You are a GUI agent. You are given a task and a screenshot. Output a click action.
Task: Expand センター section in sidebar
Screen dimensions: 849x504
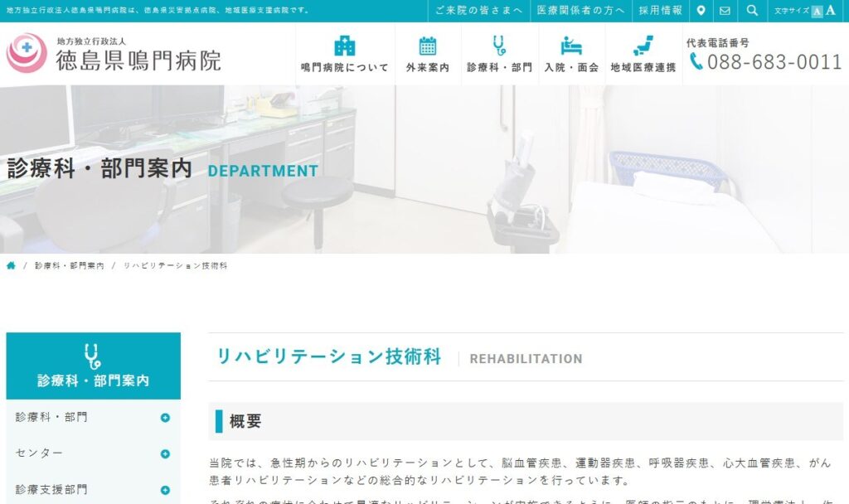165,453
